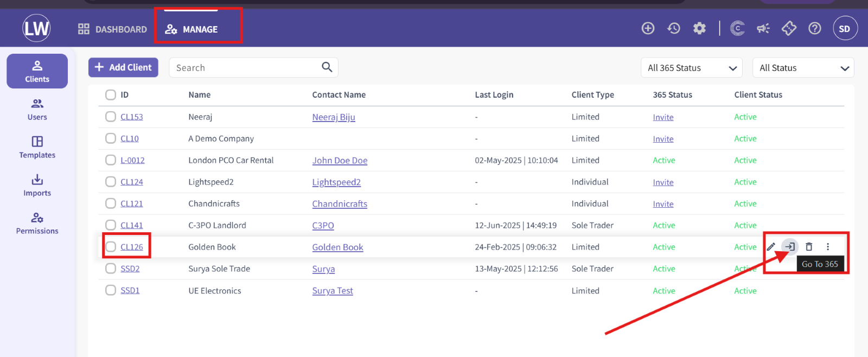Open the SD user avatar menu
The image size is (868, 357).
(x=845, y=28)
